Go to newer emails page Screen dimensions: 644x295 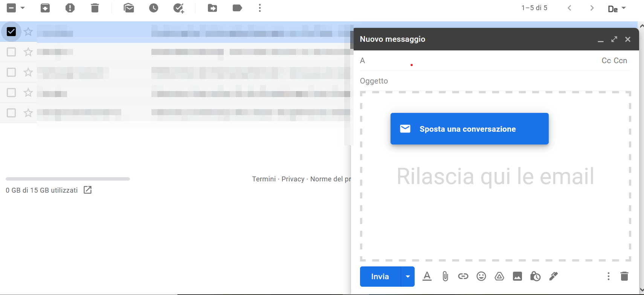tap(569, 8)
